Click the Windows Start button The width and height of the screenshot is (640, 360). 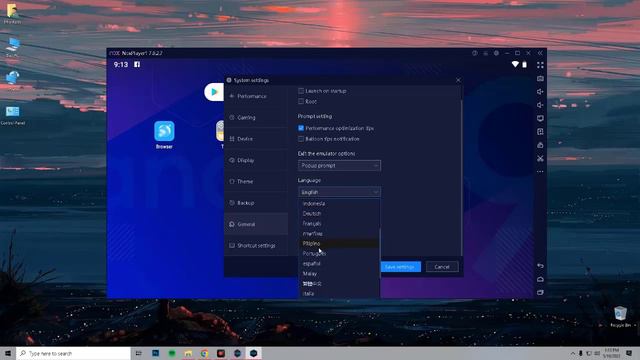8,353
